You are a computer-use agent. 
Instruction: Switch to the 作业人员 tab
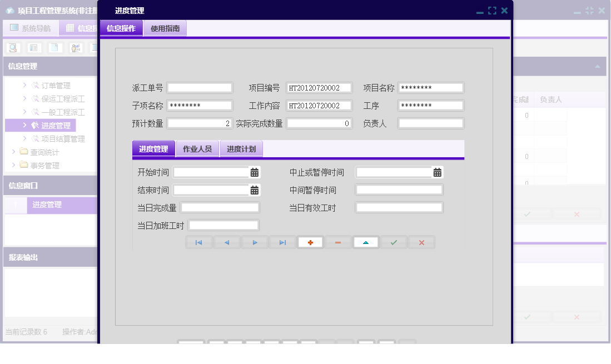198,149
